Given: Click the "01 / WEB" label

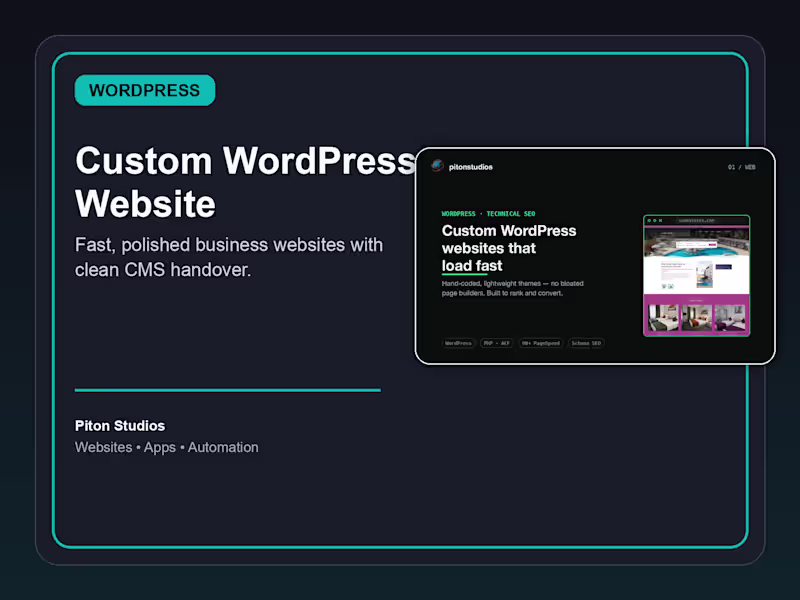Looking at the screenshot, I should [741, 167].
